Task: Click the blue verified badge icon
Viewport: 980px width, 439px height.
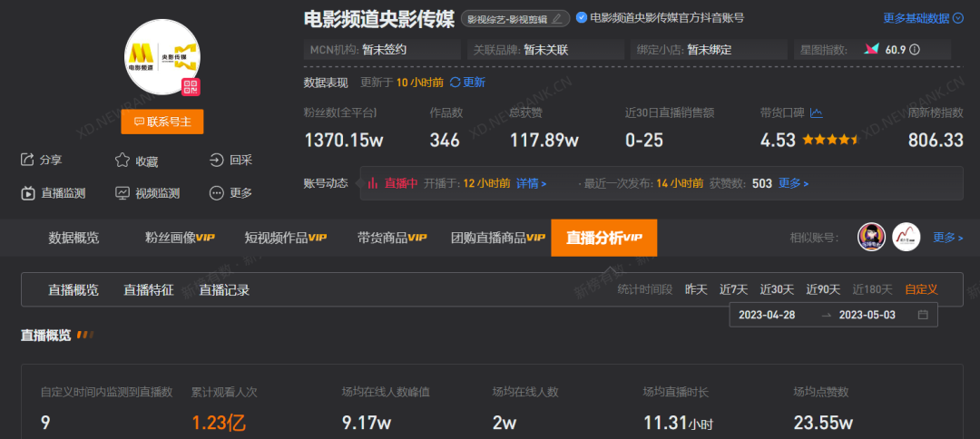Action: pyautogui.click(x=582, y=18)
